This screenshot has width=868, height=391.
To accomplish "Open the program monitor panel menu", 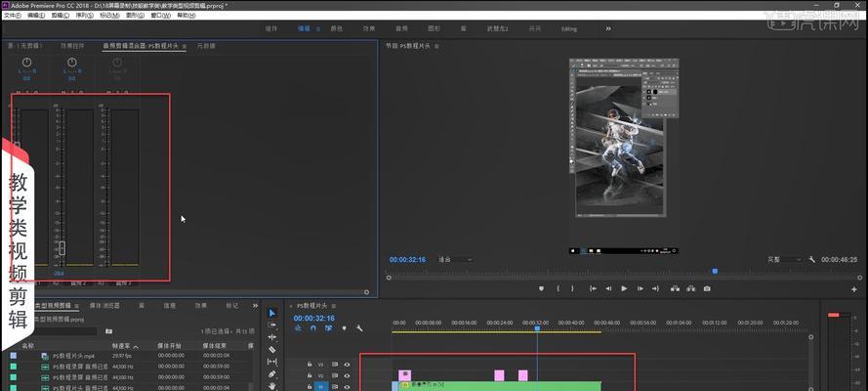I will coord(436,46).
